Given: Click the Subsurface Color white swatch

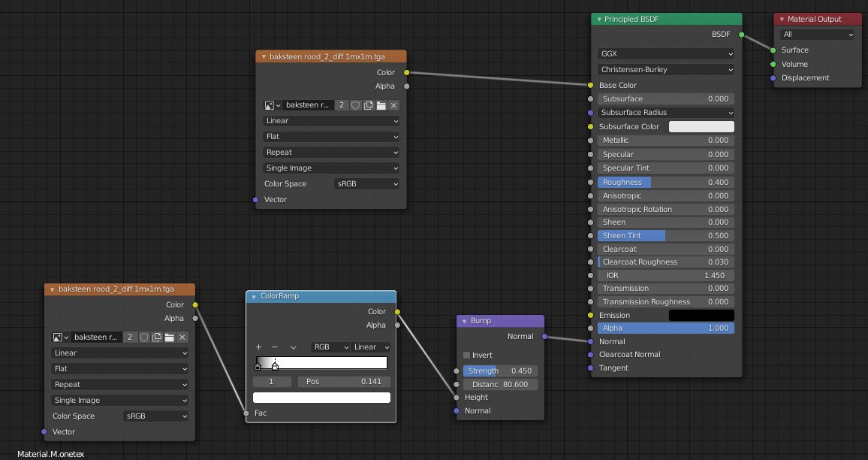Looking at the screenshot, I should pos(701,126).
